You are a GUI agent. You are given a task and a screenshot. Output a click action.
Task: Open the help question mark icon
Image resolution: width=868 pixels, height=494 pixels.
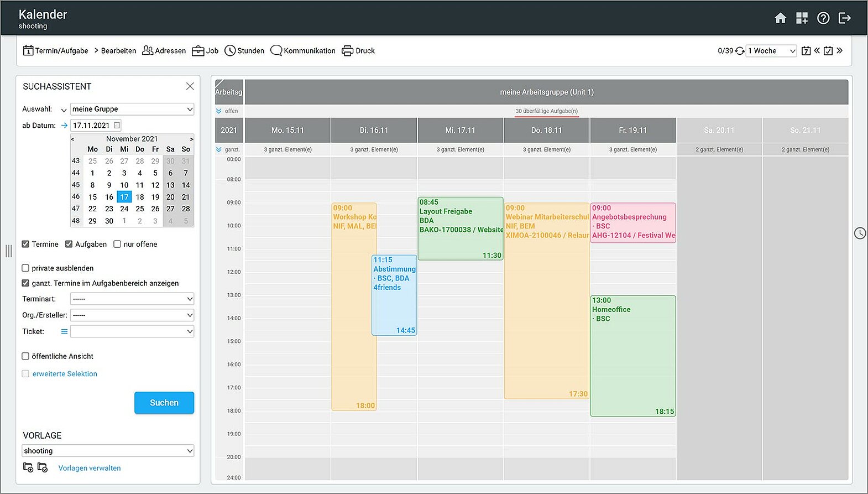click(823, 18)
